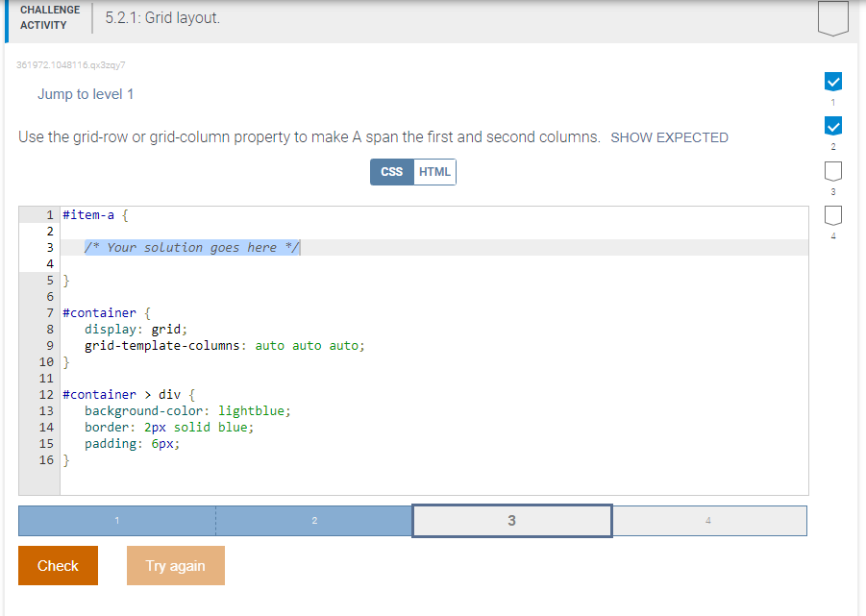Viewport: 866px width, 616px height.
Task: Click the CHALLENGE ACTIVITY label
Action: click(x=49, y=16)
